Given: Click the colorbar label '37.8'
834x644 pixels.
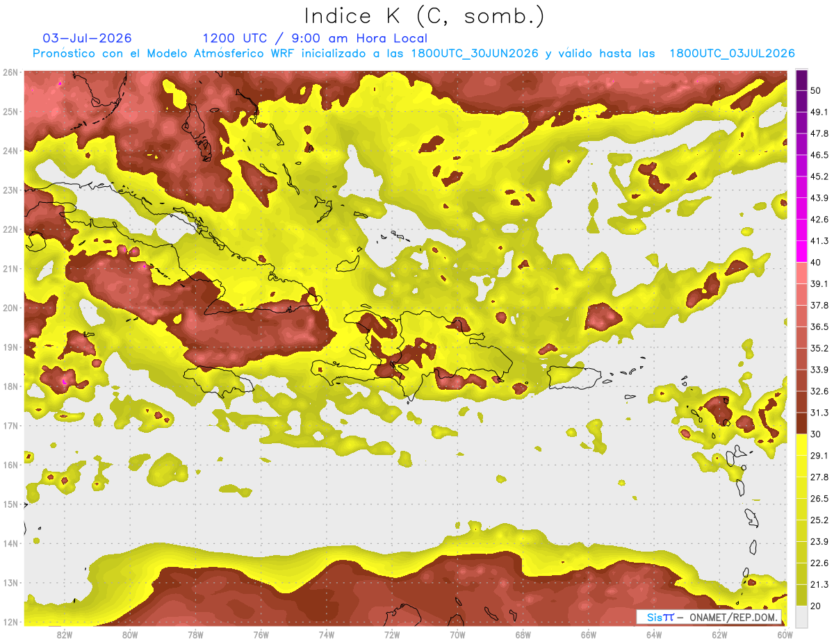Looking at the screenshot, I should point(819,305).
